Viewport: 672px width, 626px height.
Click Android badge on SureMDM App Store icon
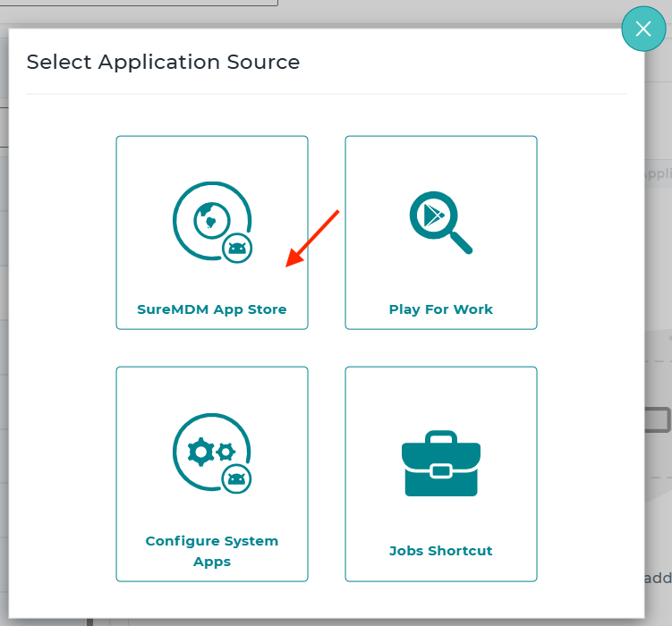[x=237, y=248]
